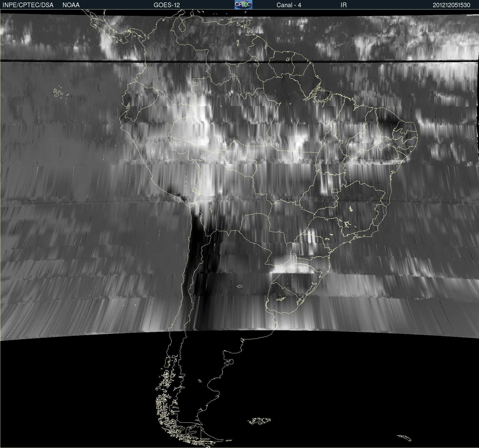The image size is (479, 448).
Task: Click the INPE/CPTEC/DSA header text
Action: pos(28,5)
